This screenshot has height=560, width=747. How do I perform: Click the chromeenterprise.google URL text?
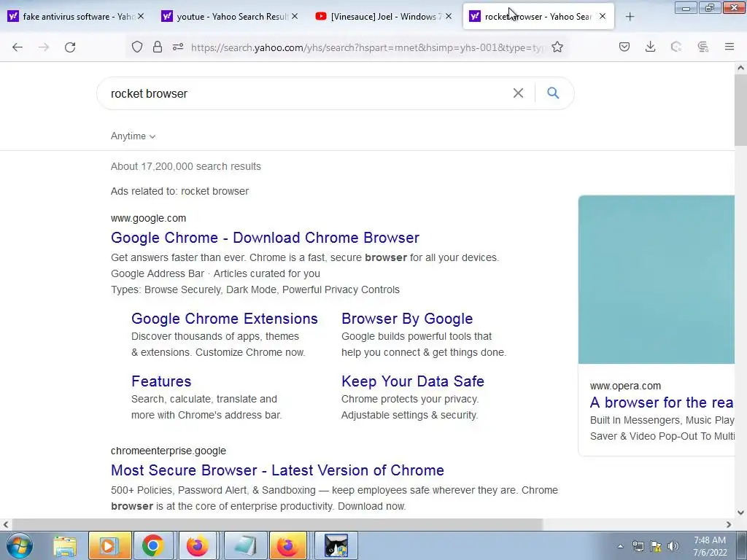point(169,451)
